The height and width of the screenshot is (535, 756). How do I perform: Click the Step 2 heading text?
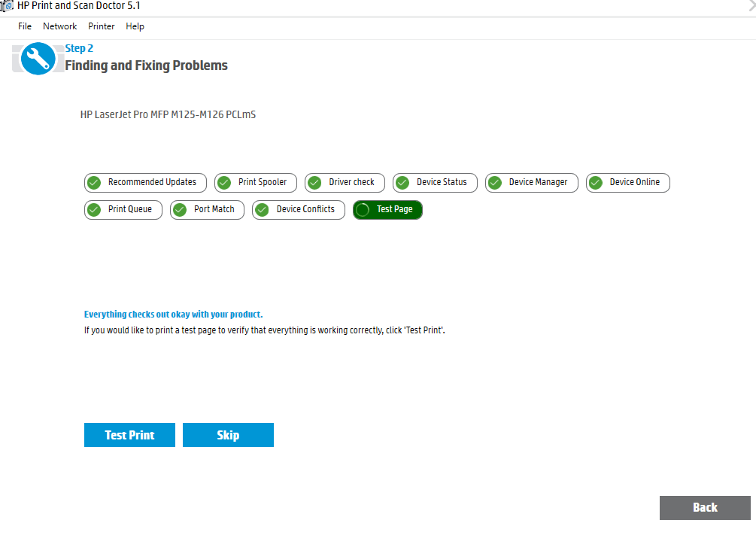[79, 48]
